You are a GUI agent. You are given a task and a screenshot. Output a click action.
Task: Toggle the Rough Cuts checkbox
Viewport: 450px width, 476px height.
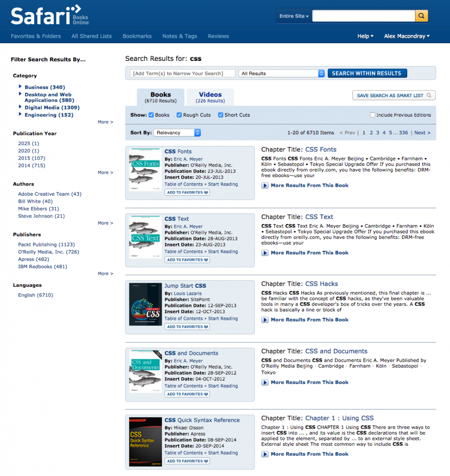coord(179,115)
